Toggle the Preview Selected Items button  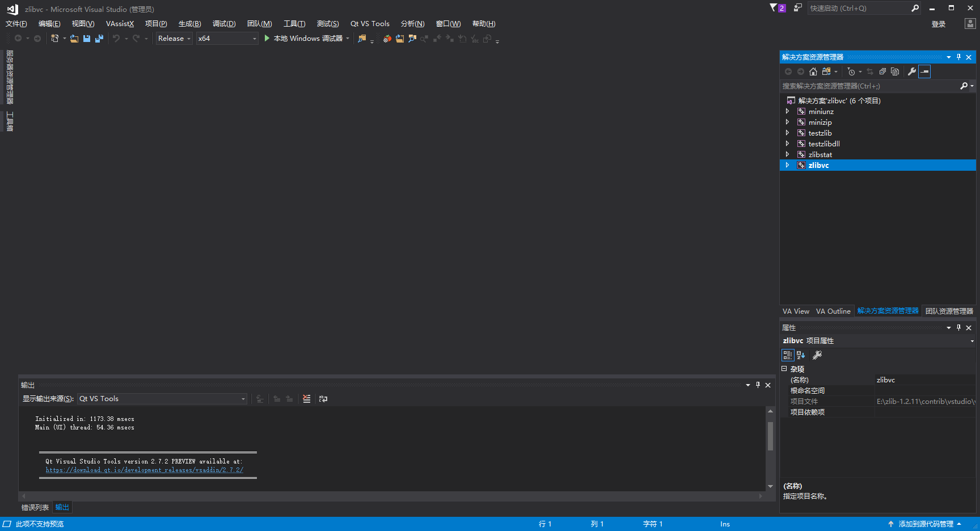click(925, 71)
